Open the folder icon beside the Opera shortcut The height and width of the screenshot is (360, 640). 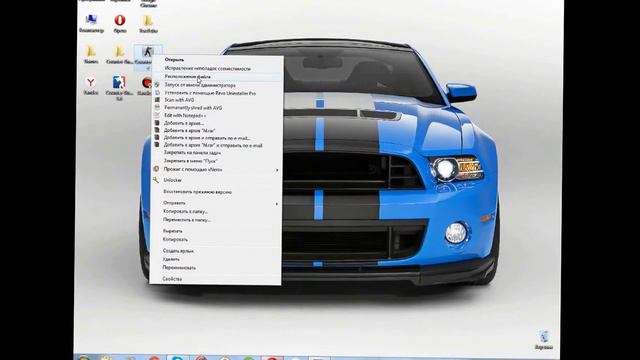[148, 23]
